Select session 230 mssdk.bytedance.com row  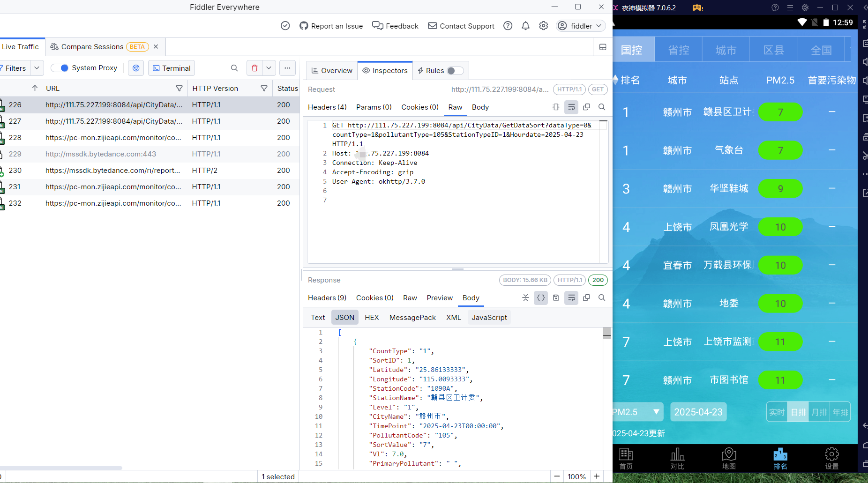[x=150, y=171]
